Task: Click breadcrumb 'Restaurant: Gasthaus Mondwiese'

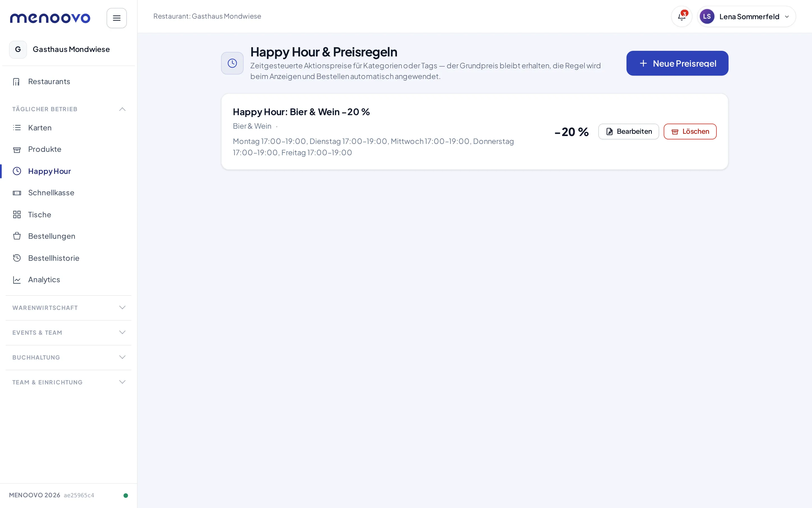Action: 207,16
